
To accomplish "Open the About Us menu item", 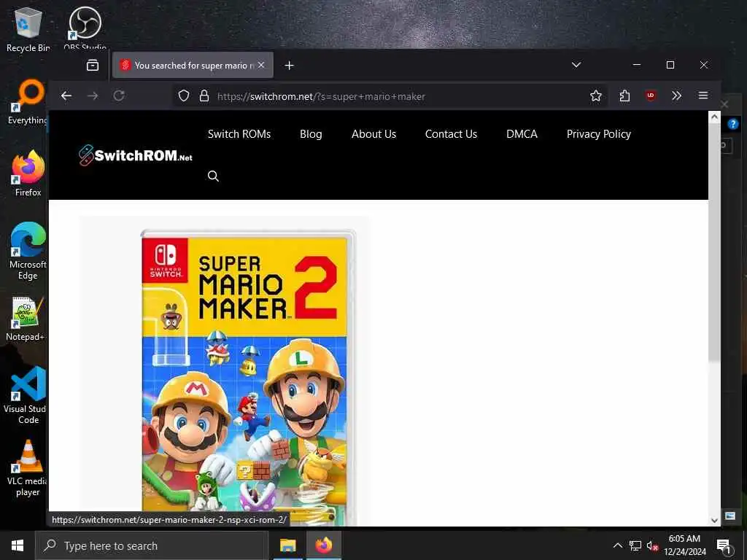I will [373, 134].
